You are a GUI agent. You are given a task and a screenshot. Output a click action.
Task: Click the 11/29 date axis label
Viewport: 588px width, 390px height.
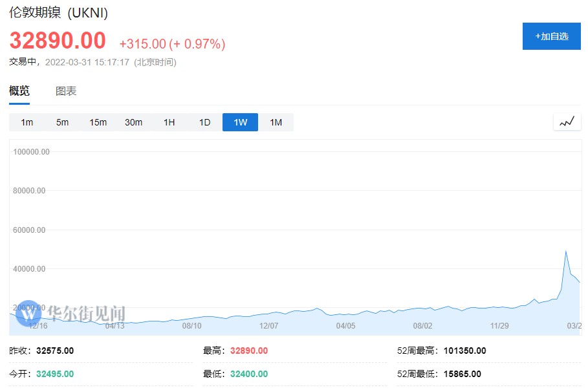click(x=499, y=325)
